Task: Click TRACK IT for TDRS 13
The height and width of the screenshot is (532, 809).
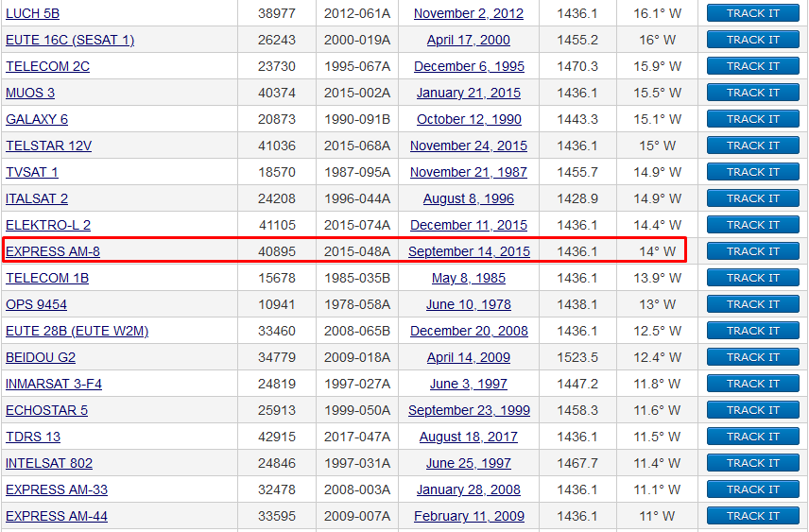Action: [752, 438]
